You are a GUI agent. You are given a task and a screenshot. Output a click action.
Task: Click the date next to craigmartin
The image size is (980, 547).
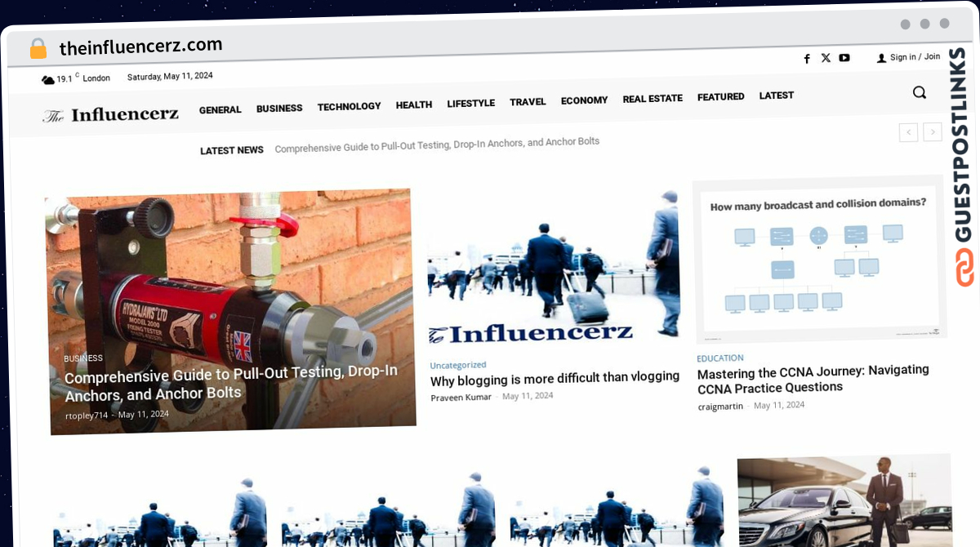click(779, 405)
